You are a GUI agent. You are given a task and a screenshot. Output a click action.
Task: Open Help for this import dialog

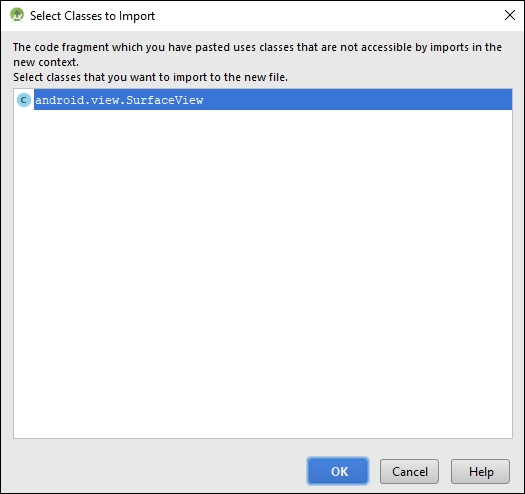click(480, 472)
